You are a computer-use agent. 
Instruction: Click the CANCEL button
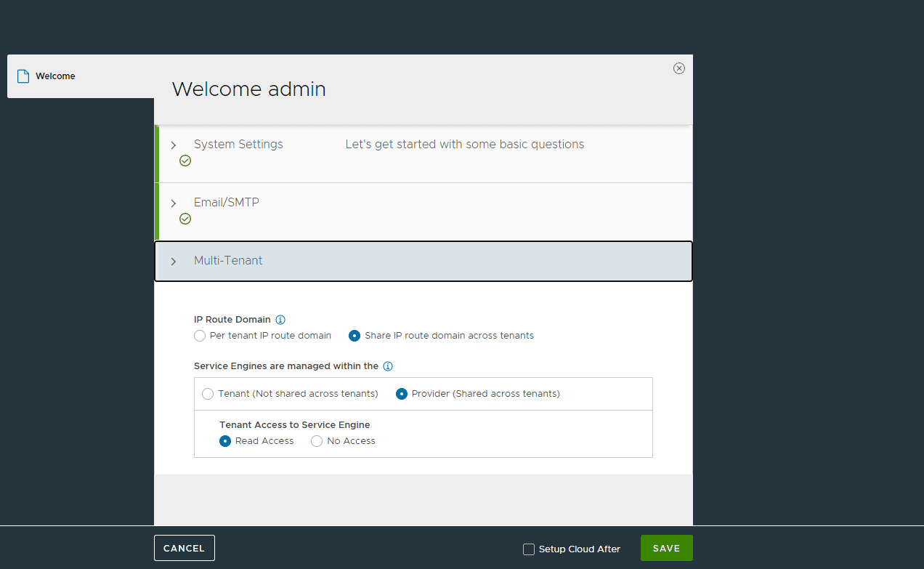click(184, 549)
